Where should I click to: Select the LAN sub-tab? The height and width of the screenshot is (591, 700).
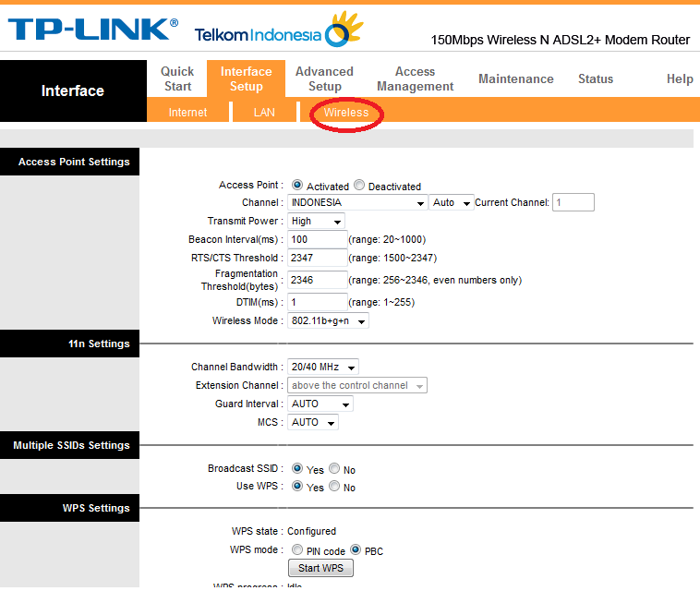point(264,112)
